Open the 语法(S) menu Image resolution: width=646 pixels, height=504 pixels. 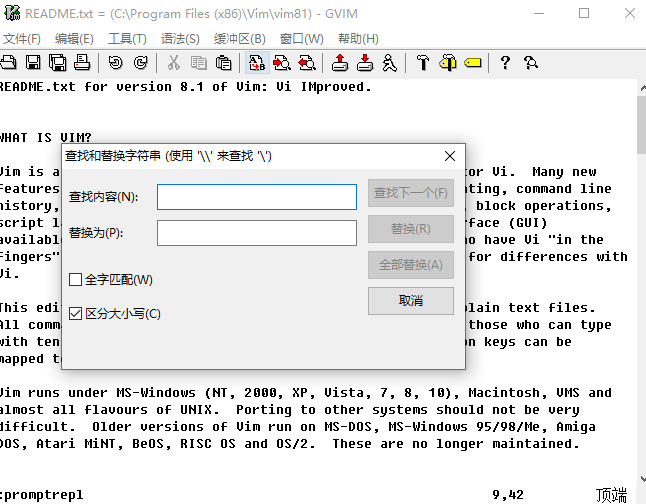pos(180,38)
